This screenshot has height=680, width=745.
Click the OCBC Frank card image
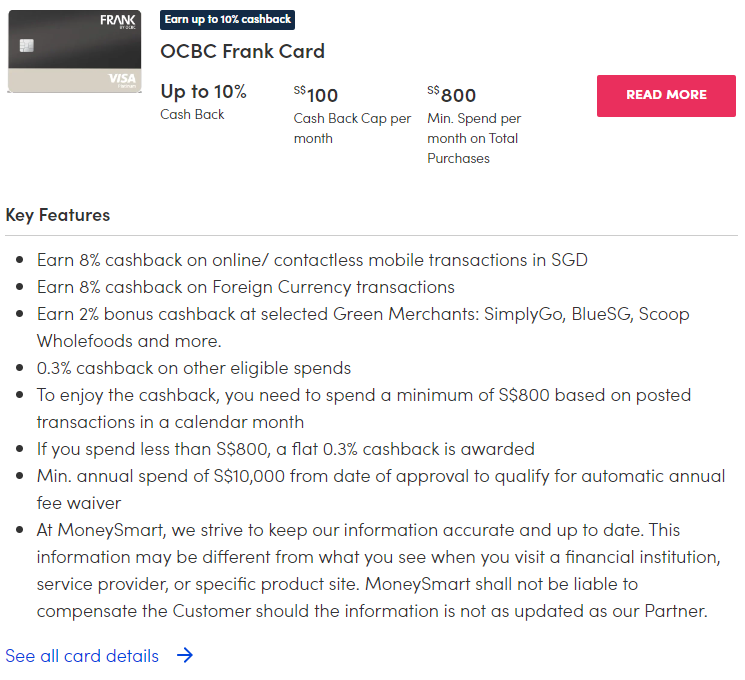(75, 51)
